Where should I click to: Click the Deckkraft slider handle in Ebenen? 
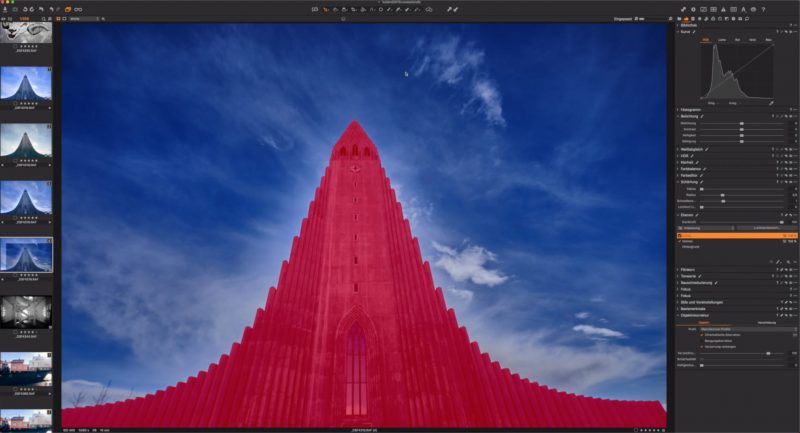(x=782, y=222)
